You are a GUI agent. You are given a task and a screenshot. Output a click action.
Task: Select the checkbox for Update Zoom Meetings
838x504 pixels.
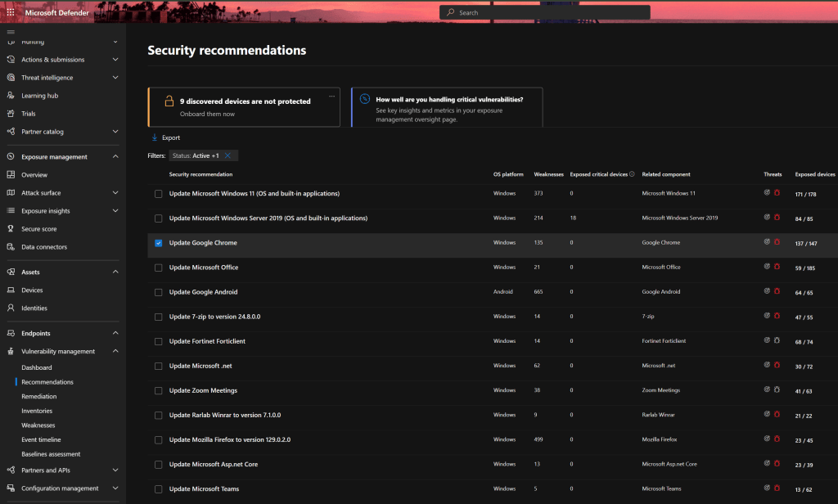pyautogui.click(x=159, y=390)
